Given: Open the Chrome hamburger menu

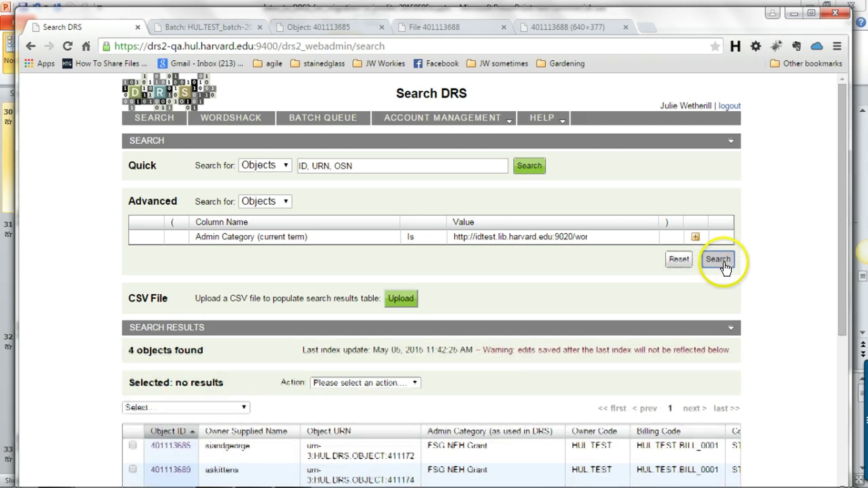Looking at the screenshot, I should point(837,46).
